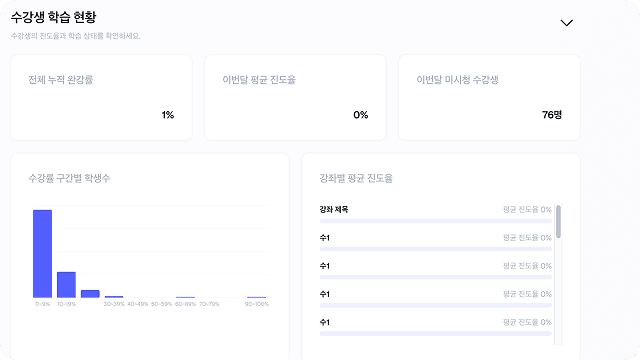Viewport: 640px width, 360px height.
Task: Click the 40-49% axis label
Action: point(138,304)
